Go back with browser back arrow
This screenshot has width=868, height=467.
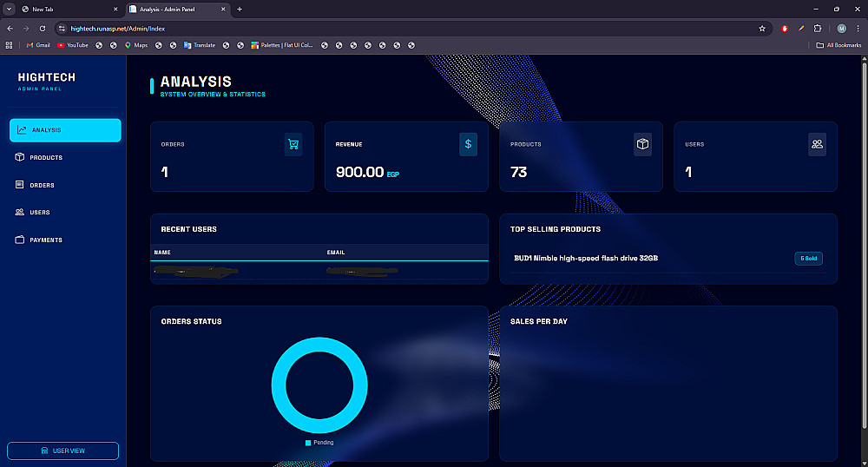(10, 29)
